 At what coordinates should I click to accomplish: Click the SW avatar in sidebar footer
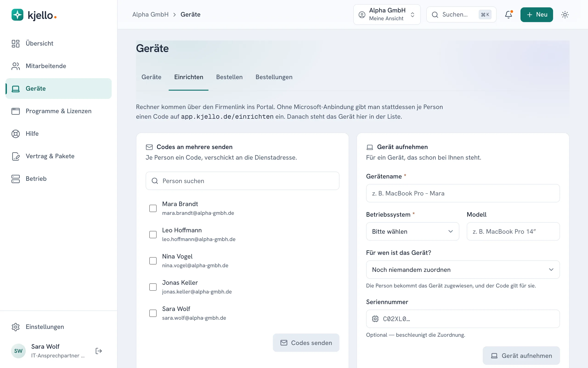[18, 351]
